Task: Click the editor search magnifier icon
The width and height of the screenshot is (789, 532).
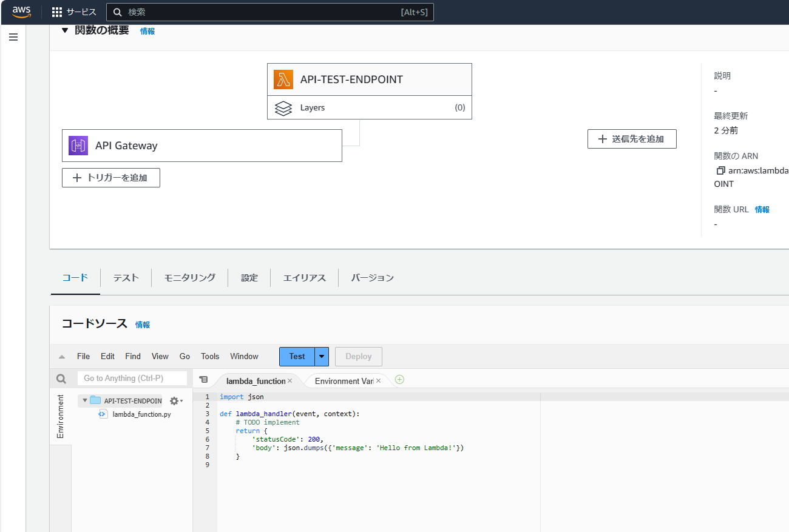Action: pos(61,379)
